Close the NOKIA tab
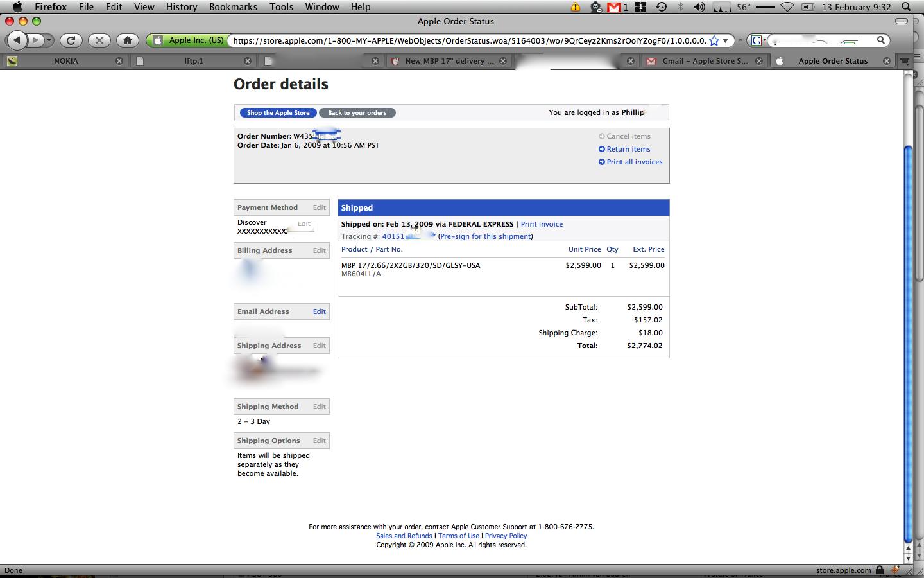 point(119,61)
